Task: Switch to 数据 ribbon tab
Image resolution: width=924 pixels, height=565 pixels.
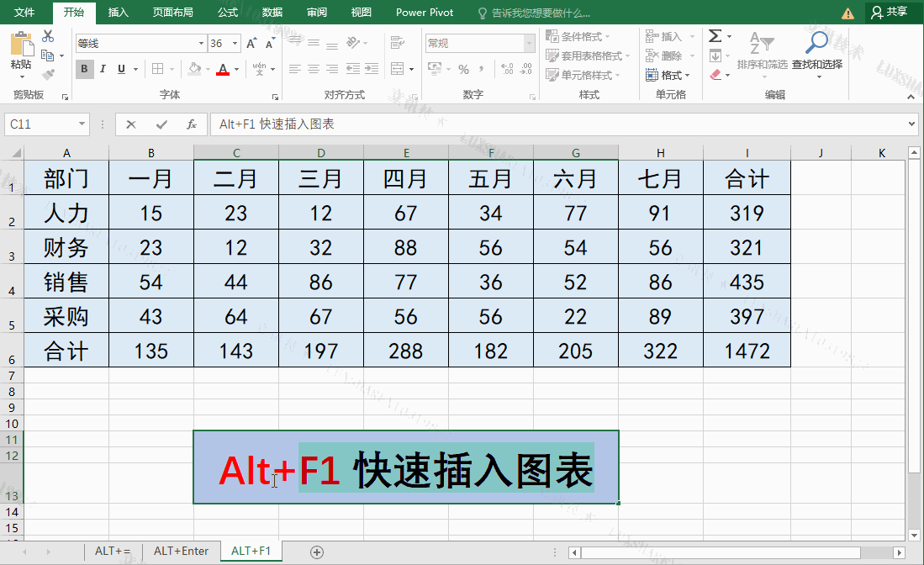Action: pyautogui.click(x=272, y=13)
